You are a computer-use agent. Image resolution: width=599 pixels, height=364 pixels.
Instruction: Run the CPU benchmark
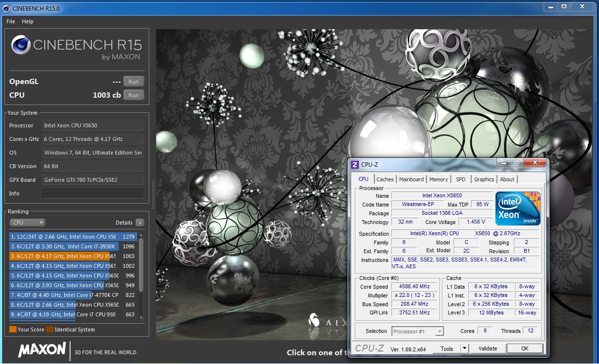coord(133,95)
